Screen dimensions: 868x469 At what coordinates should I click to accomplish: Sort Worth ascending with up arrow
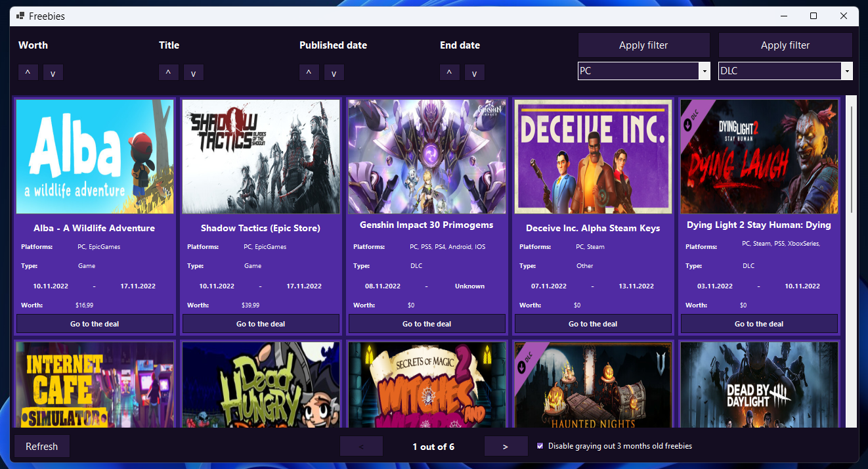click(x=28, y=72)
